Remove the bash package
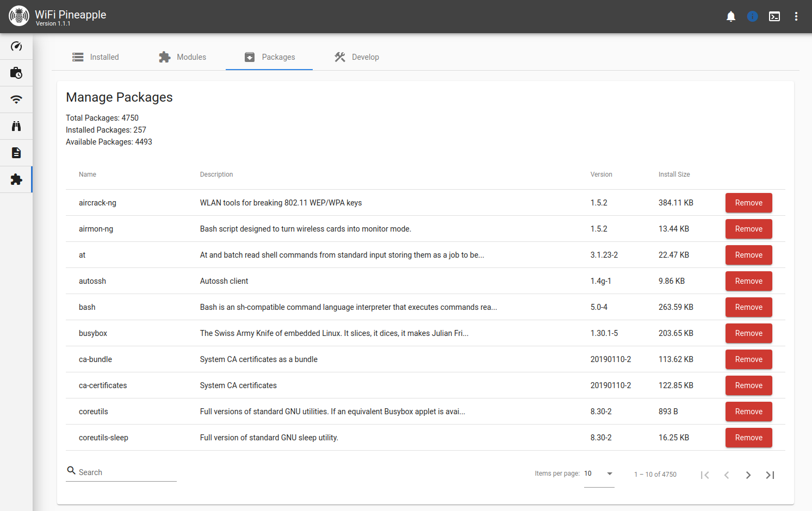Viewport: 812px width, 511px height. (748, 307)
